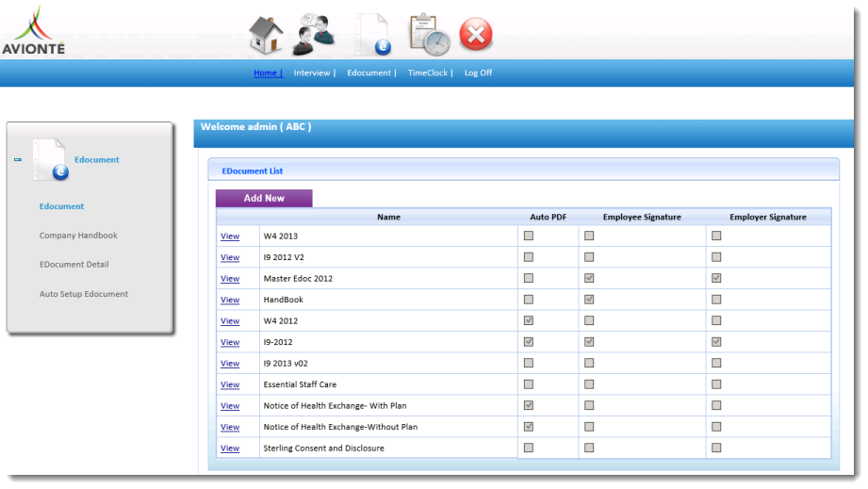Viewport: 868px width, 489px height.
Task: Click the Add New button
Action: pyautogui.click(x=264, y=198)
